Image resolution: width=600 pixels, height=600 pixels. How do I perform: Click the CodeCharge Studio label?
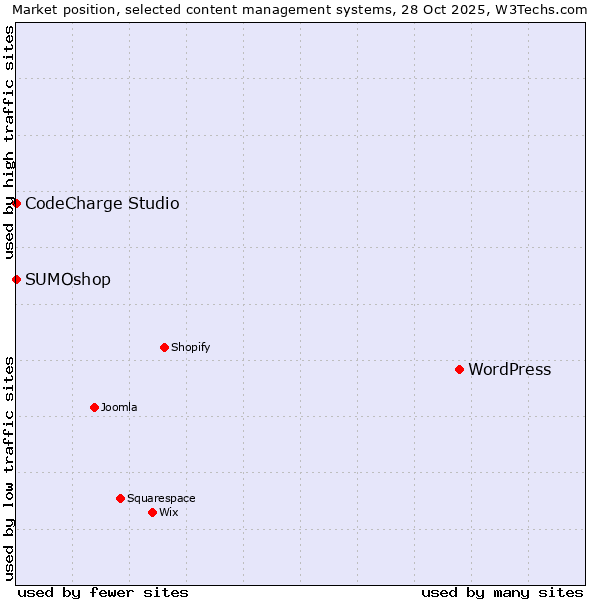pos(102,204)
